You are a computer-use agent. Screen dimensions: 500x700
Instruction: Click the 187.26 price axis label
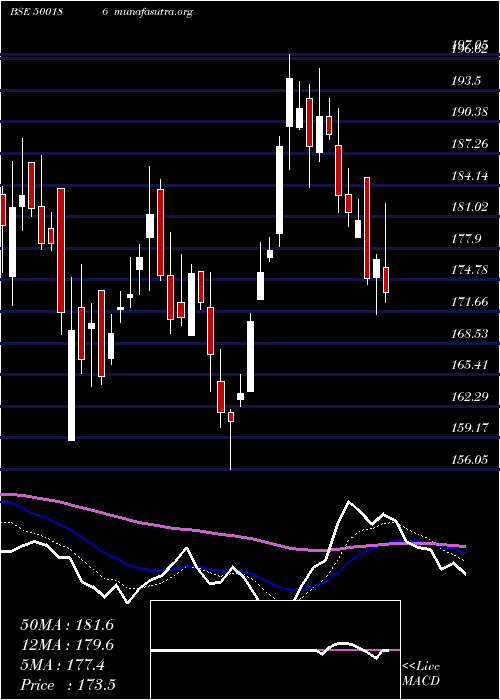pos(470,144)
